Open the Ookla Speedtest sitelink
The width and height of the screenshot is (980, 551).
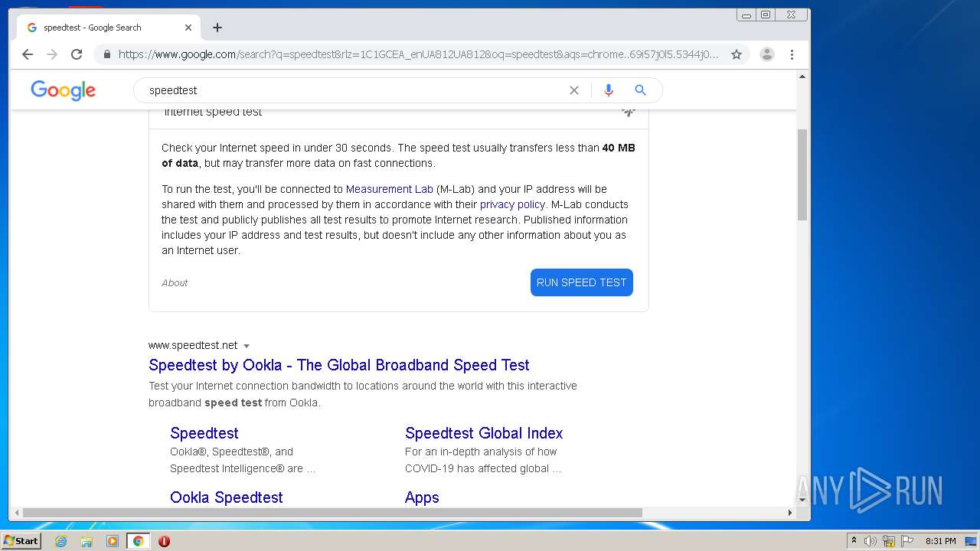pyautogui.click(x=227, y=497)
